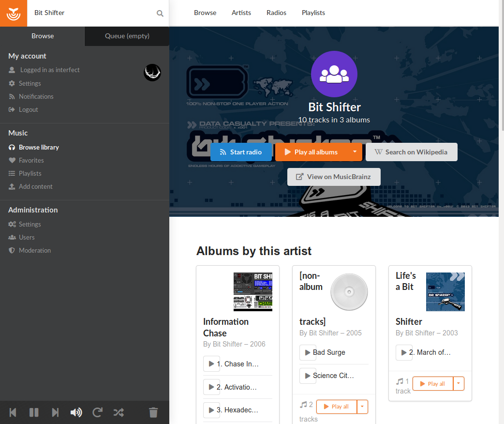
Task: Open the interfect user avatar
Action: (152, 73)
